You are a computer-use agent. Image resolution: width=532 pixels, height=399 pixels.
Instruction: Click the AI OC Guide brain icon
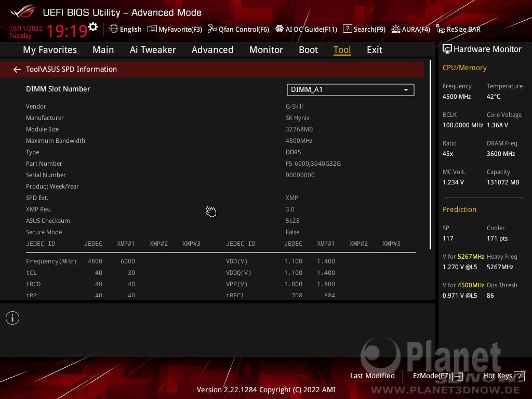(x=279, y=29)
